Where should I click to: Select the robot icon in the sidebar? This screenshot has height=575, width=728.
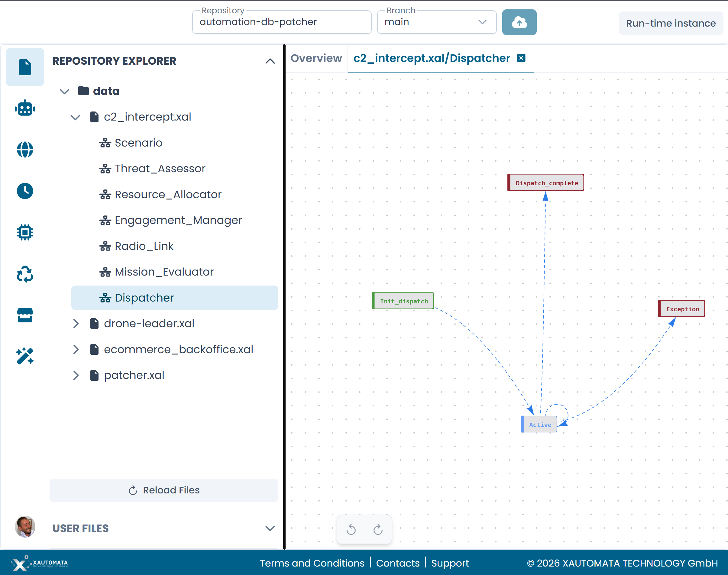(25, 108)
